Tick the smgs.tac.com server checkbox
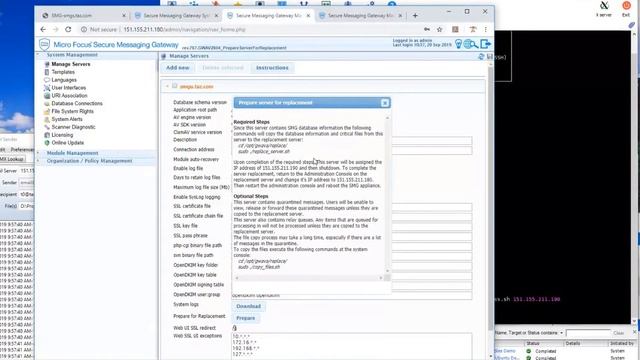This screenshot has width=640, height=360. [x=175, y=86]
